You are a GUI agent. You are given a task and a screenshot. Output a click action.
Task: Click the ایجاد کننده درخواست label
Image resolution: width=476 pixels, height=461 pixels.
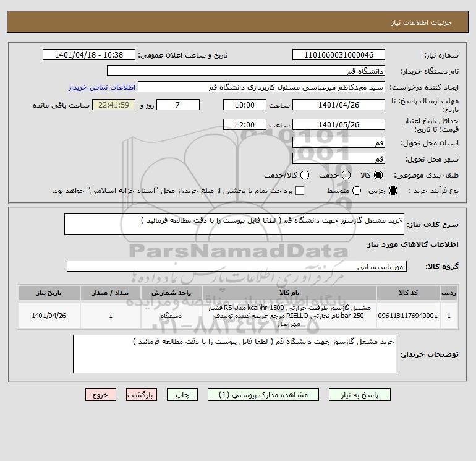tap(424, 87)
